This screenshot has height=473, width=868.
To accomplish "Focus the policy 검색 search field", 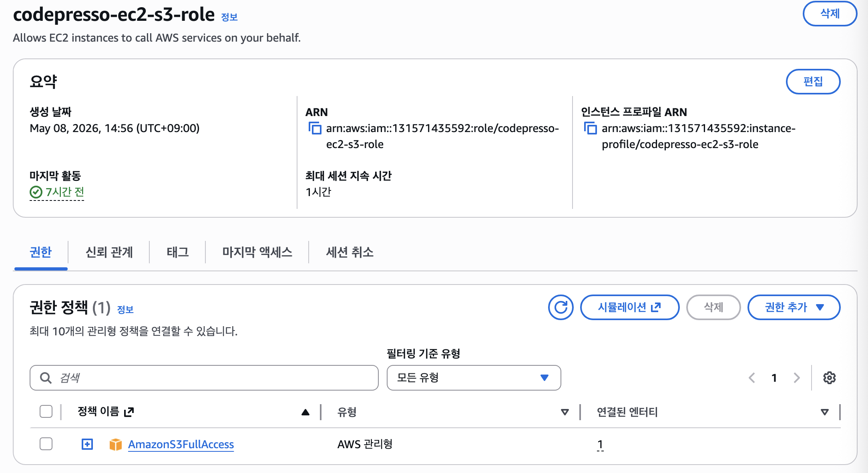I will pos(204,378).
